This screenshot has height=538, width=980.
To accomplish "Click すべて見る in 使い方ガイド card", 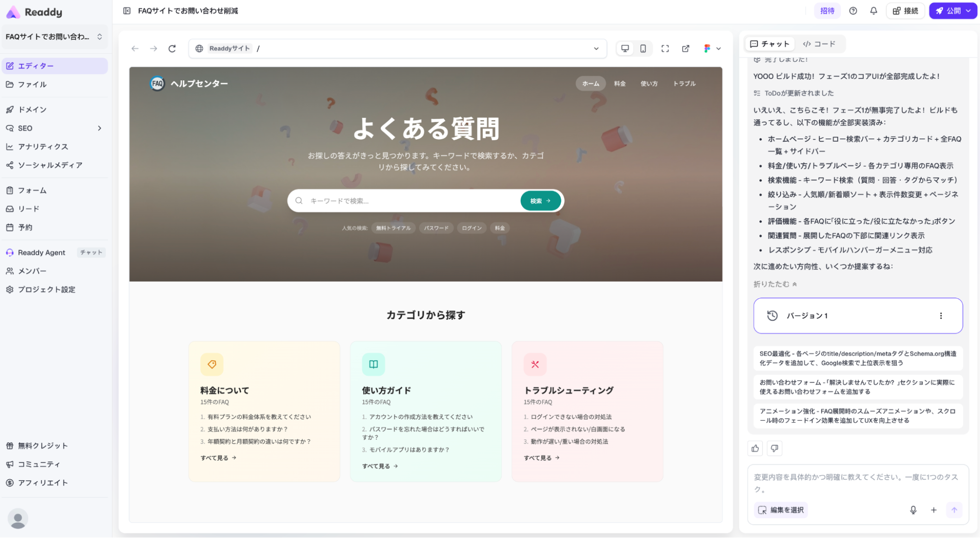I will (x=380, y=466).
